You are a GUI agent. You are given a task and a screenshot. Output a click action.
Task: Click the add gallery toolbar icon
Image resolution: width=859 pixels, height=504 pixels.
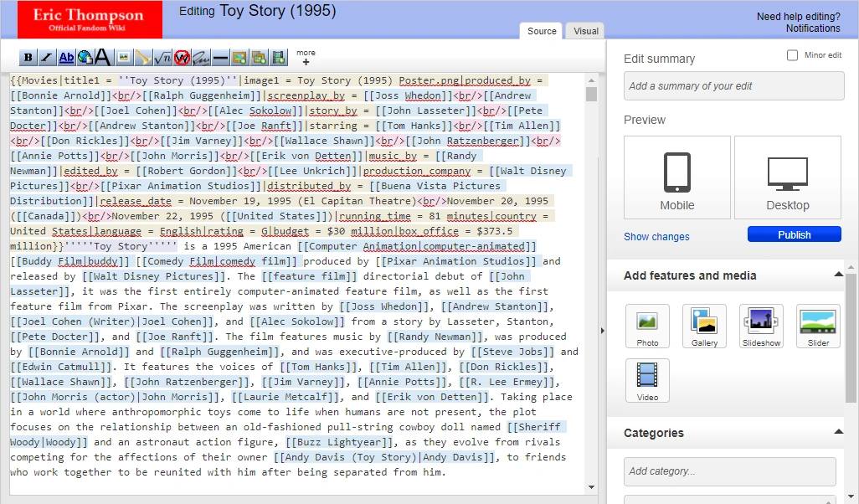(260, 57)
